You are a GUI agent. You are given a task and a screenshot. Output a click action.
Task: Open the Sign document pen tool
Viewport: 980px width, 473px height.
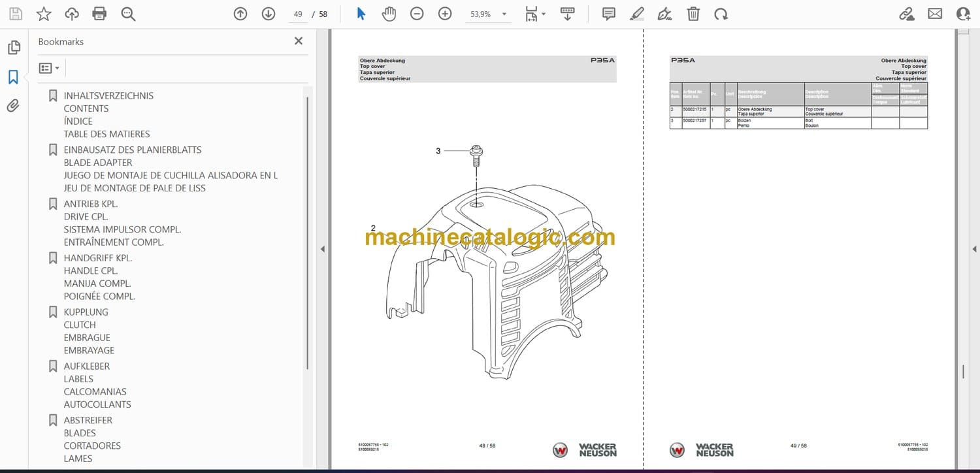tap(665, 14)
